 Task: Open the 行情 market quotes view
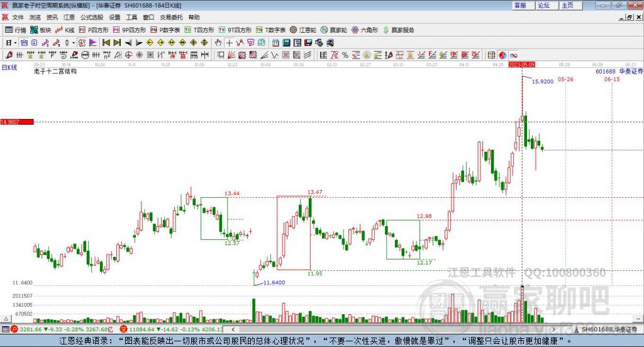point(15,30)
